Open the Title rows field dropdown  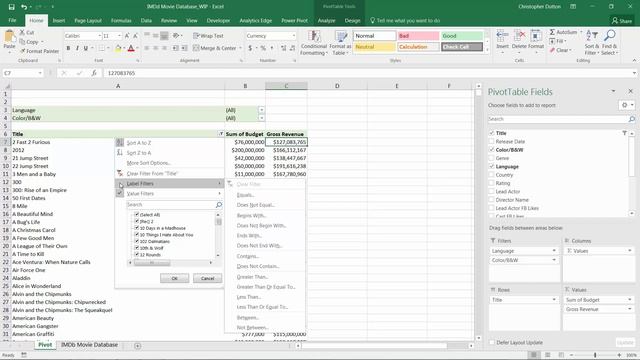[554, 300]
